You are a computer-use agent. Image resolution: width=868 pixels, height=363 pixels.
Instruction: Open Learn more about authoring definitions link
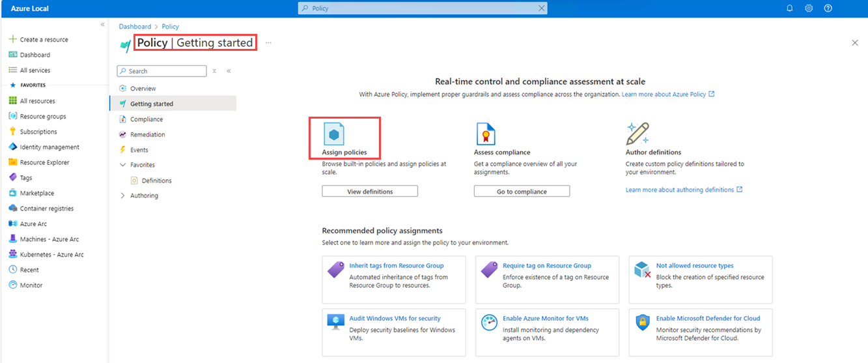[x=680, y=190]
